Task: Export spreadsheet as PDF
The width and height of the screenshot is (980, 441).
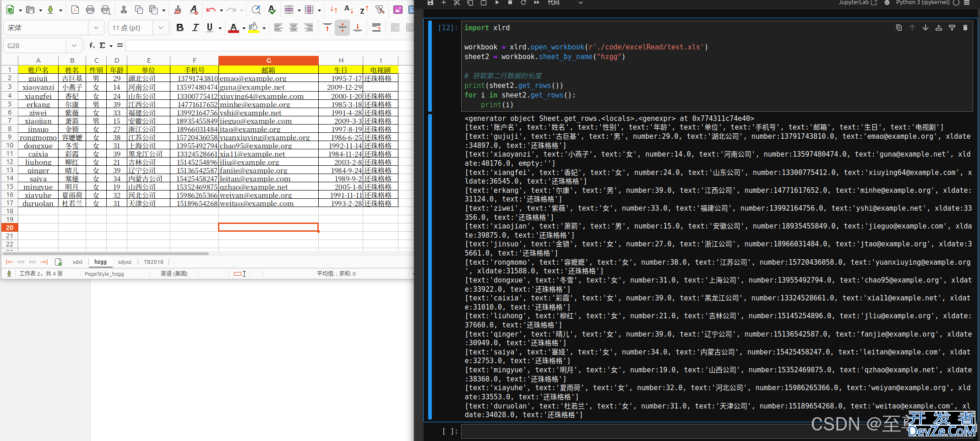Action: pos(75,10)
